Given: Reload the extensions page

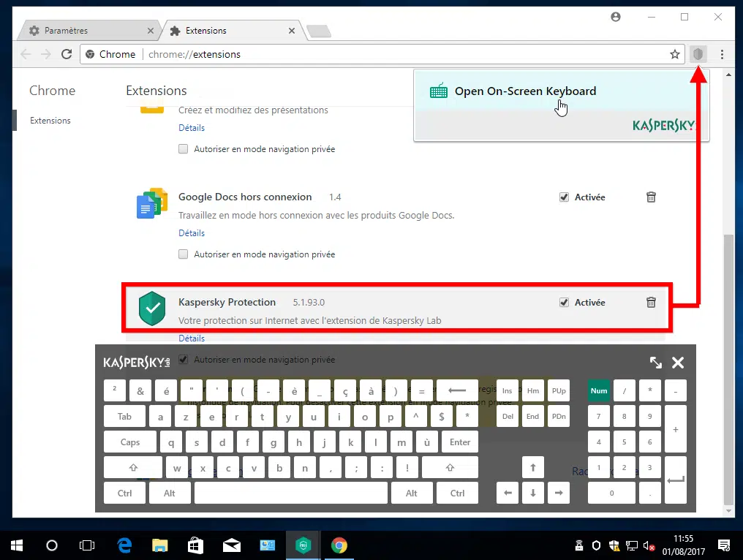Looking at the screenshot, I should tap(67, 54).
